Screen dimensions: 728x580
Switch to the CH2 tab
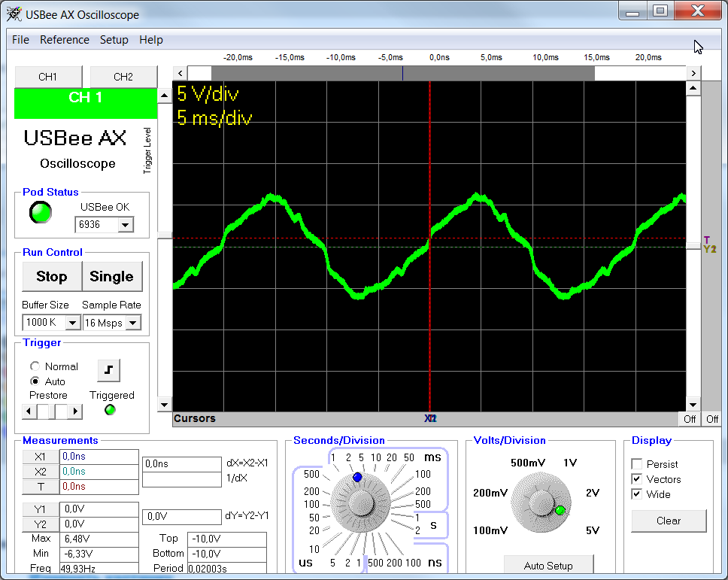click(123, 77)
